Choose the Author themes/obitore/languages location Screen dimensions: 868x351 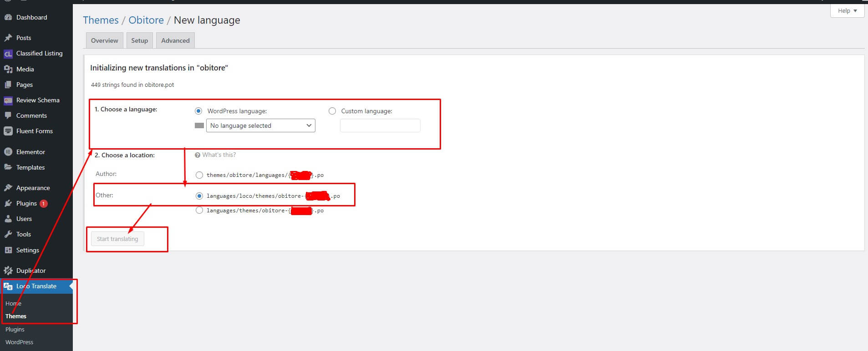point(199,175)
